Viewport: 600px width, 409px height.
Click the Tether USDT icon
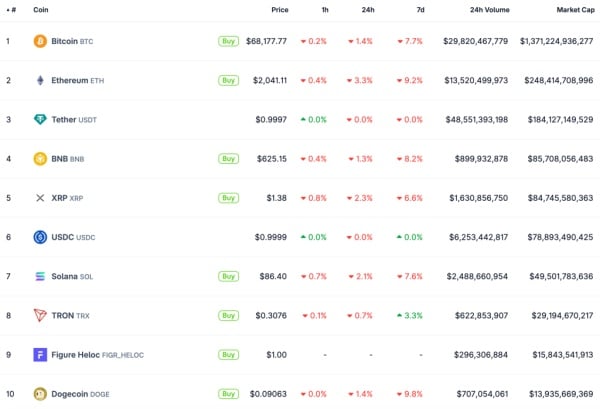click(x=40, y=119)
